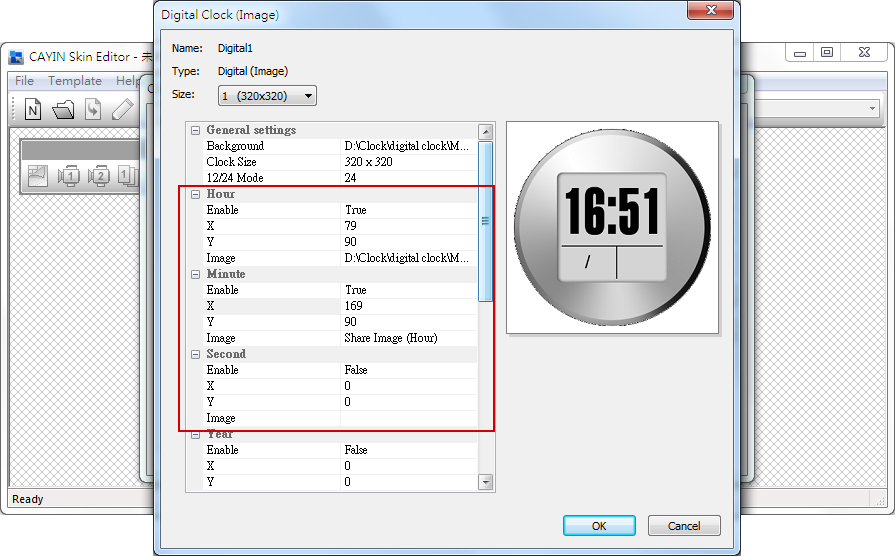
Task: Collapse the Hour property group
Action: click(195, 194)
